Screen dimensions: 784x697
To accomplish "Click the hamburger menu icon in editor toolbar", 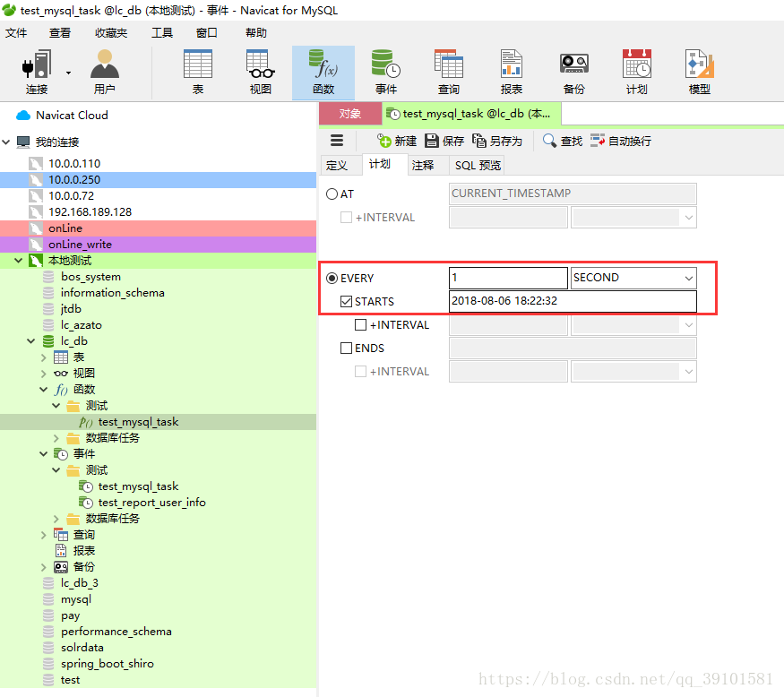I will point(337,141).
